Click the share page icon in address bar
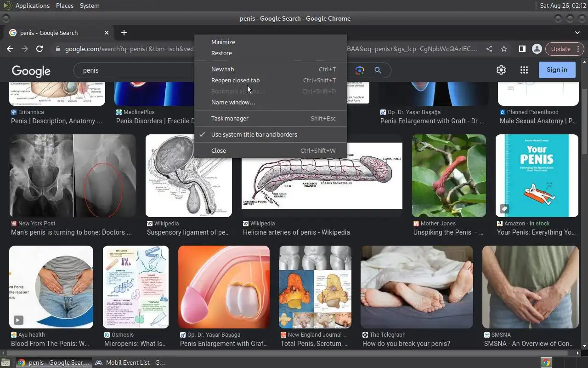Image resolution: width=588 pixels, height=368 pixels. [489, 49]
